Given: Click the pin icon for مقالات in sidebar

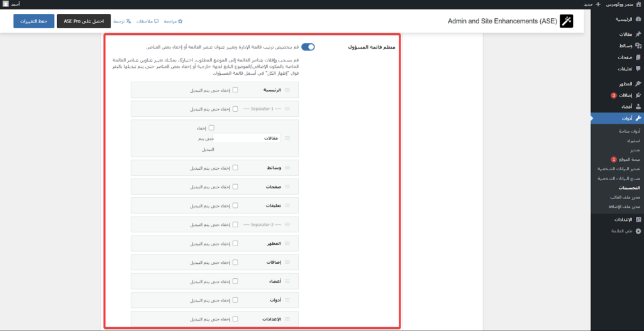Looking at the screenshot, I should point(638,35).
